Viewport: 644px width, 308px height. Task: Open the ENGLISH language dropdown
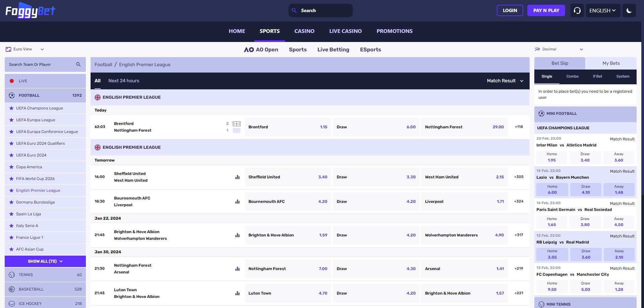pyautogui.click(x=602, y=10)
